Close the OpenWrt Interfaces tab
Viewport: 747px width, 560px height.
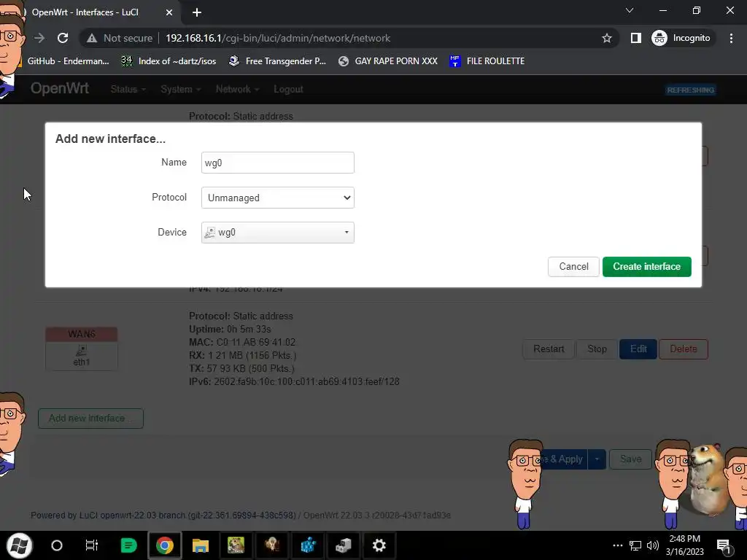pyautogui.click(x=169, y=12)
